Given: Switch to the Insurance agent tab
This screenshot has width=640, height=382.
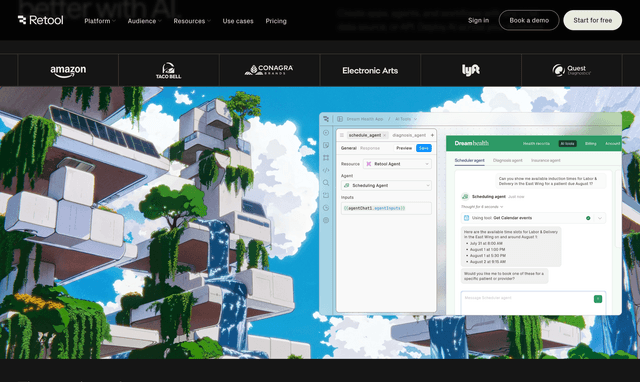Looking at the screenshot, I should (x=545, y=160).
